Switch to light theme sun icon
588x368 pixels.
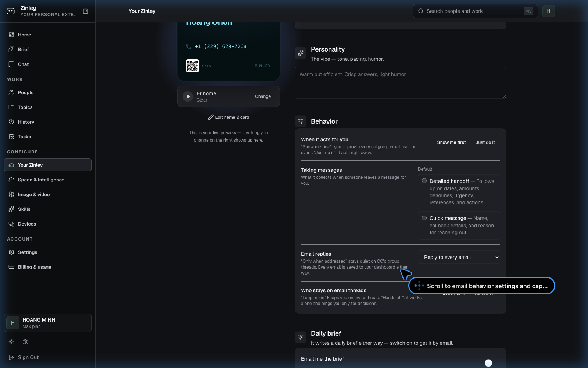coord(11,342)
